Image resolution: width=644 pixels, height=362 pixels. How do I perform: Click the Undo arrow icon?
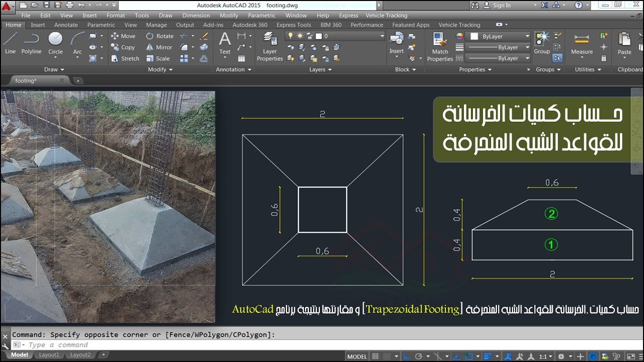pos(81,5)
